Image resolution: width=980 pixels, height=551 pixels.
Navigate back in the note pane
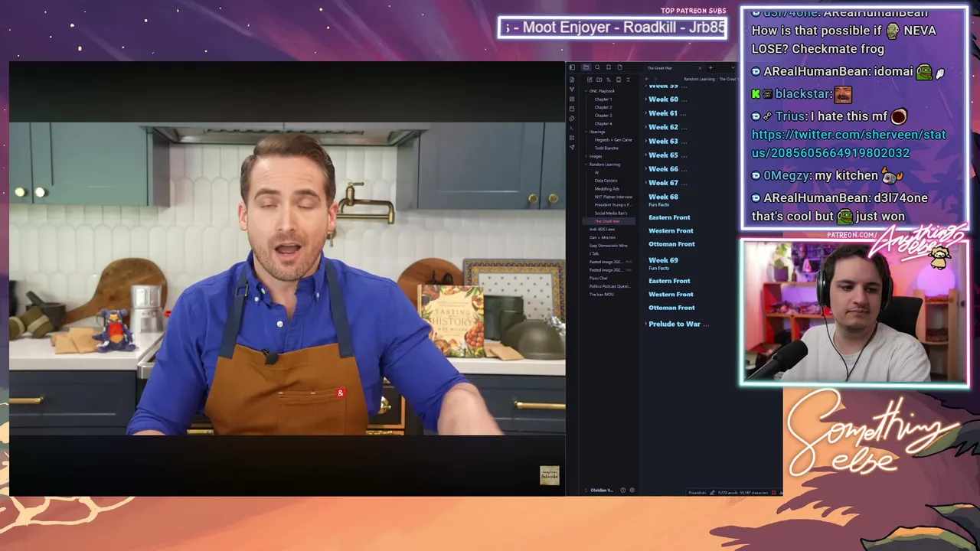click(x=647, y=79)
